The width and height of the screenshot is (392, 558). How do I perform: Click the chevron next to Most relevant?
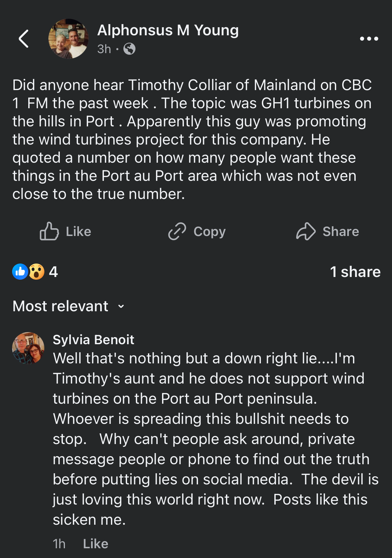(x=121, y=306)
